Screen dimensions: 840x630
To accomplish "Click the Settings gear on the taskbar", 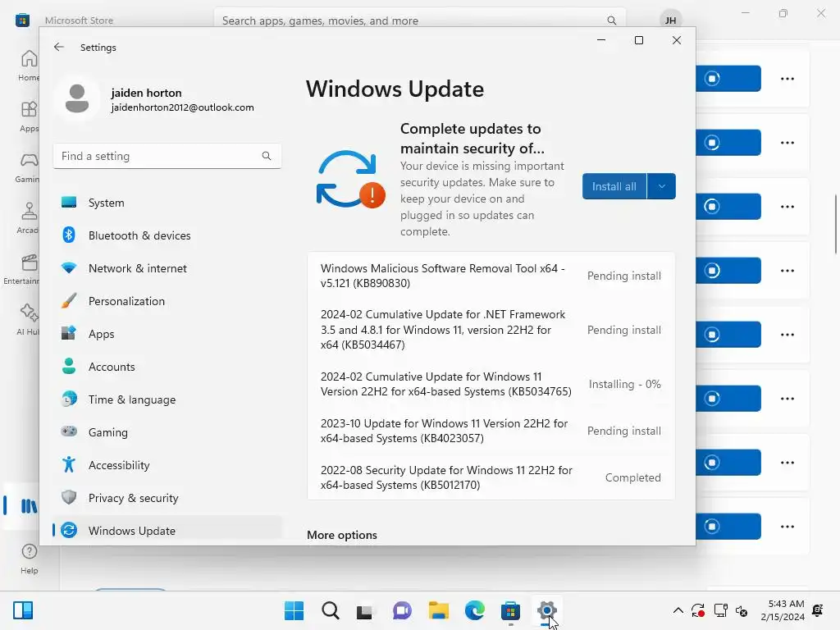I will click(x=546, y=610).
